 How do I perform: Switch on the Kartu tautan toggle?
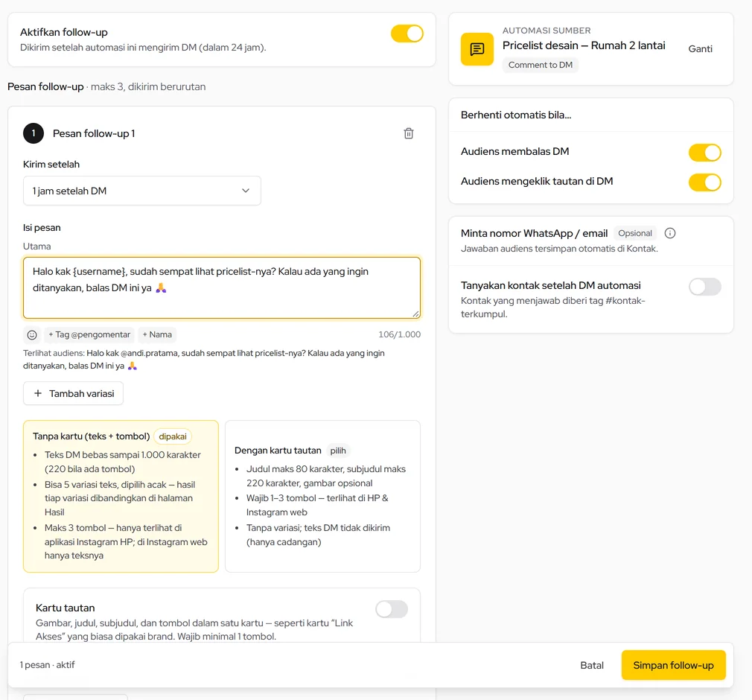click(392, 609)
